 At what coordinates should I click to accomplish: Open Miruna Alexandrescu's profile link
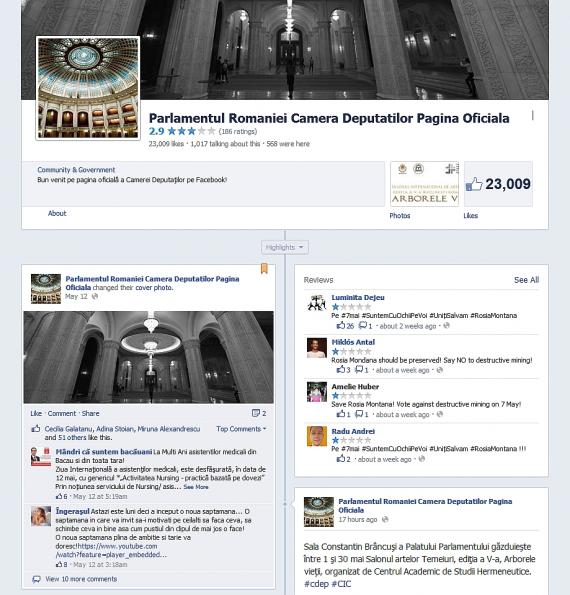168,429
